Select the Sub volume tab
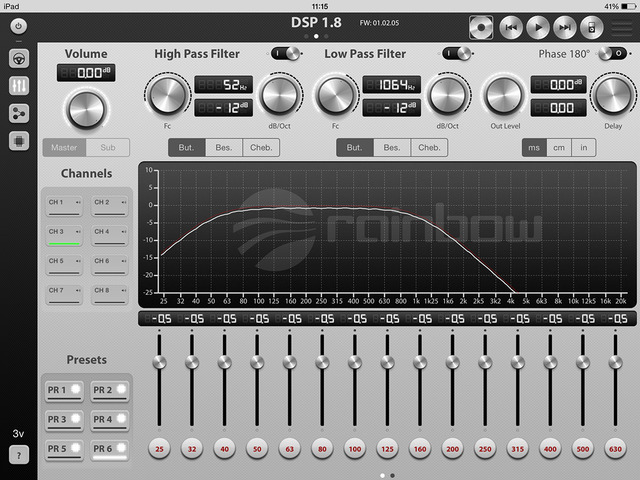 tap(108, 147)
